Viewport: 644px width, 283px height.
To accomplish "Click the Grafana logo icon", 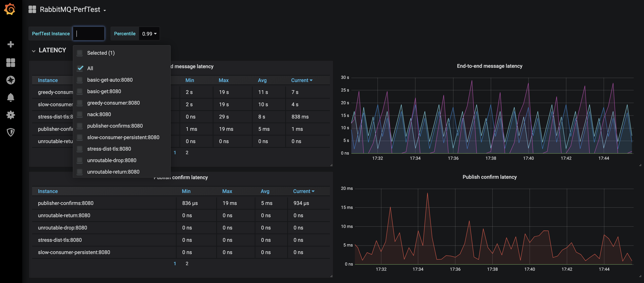I will tap(10, 9).
